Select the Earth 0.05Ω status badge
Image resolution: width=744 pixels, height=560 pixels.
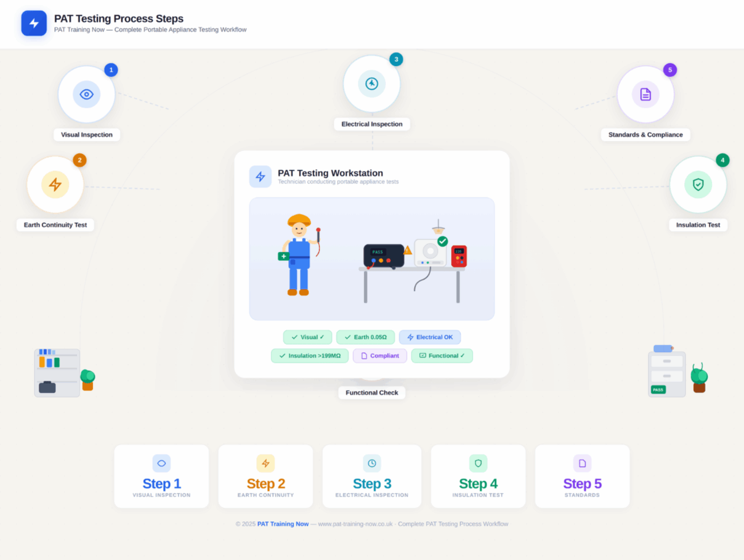click(x=365, y=337)
